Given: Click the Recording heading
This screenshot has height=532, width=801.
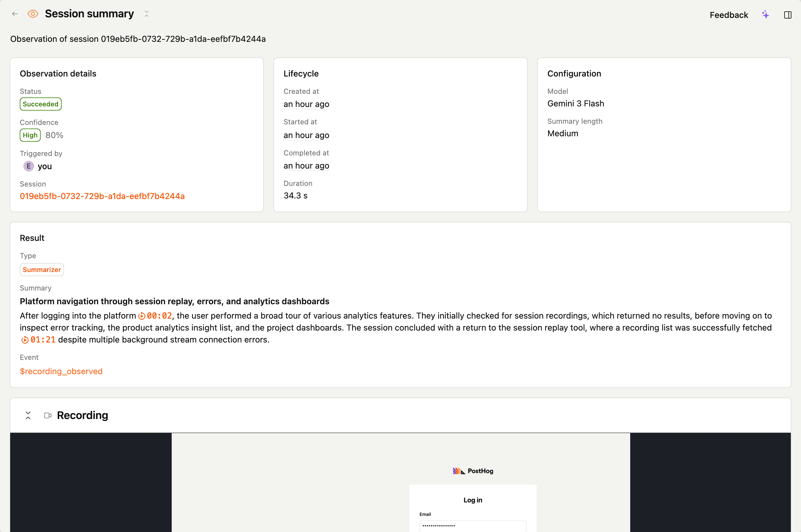Looking at the screenshot, I should coord(83,415).
